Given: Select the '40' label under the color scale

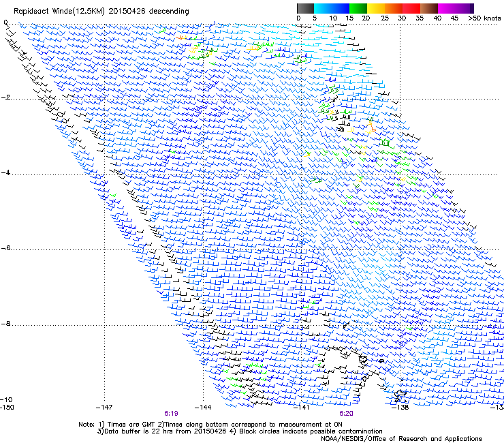Looking at the screenshot, I should click(x=437, y=18).
